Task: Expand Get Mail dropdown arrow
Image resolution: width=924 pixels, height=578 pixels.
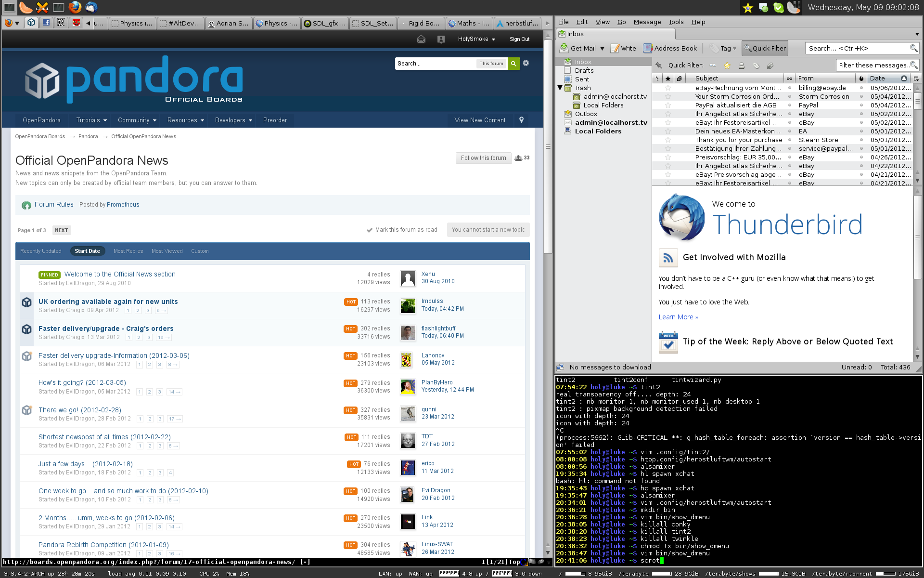Action: [x=602, y=48]
